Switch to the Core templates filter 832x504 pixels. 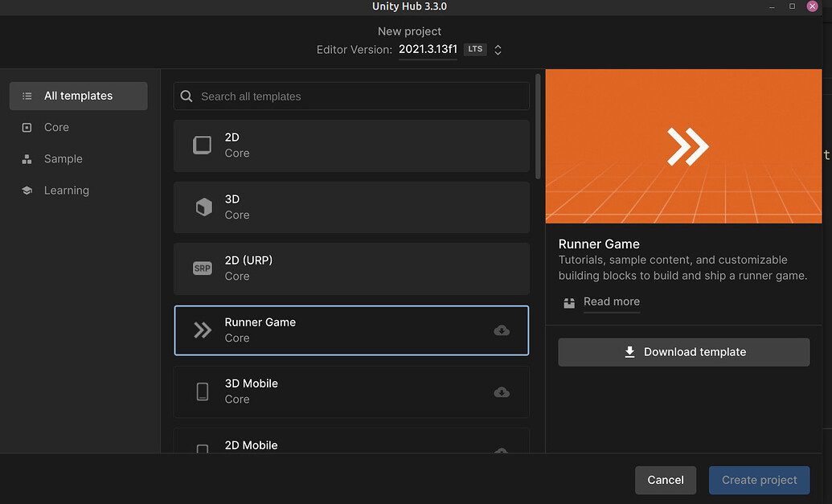[56, 127]
